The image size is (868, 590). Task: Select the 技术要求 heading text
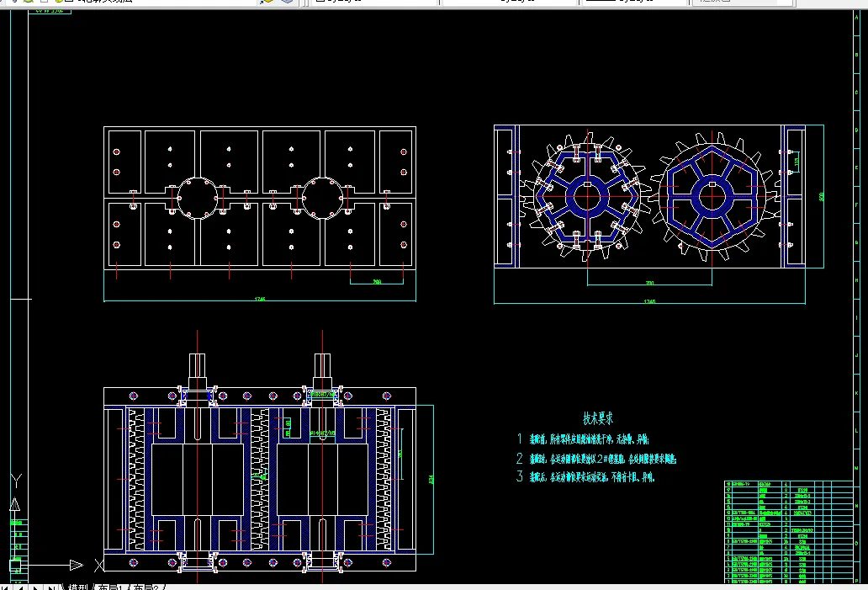point(598,418)
